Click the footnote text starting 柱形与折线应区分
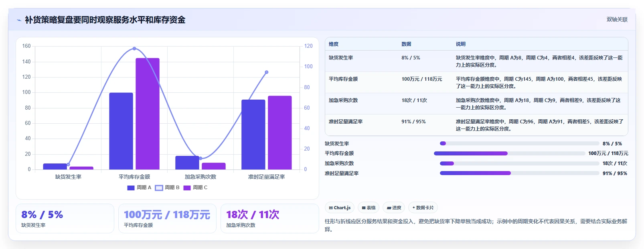Screen dimensions: 644x249 476,225
